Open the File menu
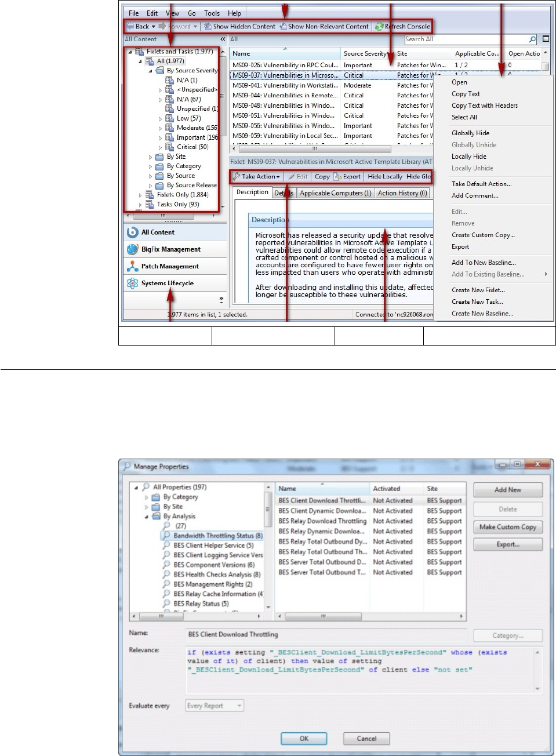Viewport: 556px width, 756px height. [x=133, y=13]
